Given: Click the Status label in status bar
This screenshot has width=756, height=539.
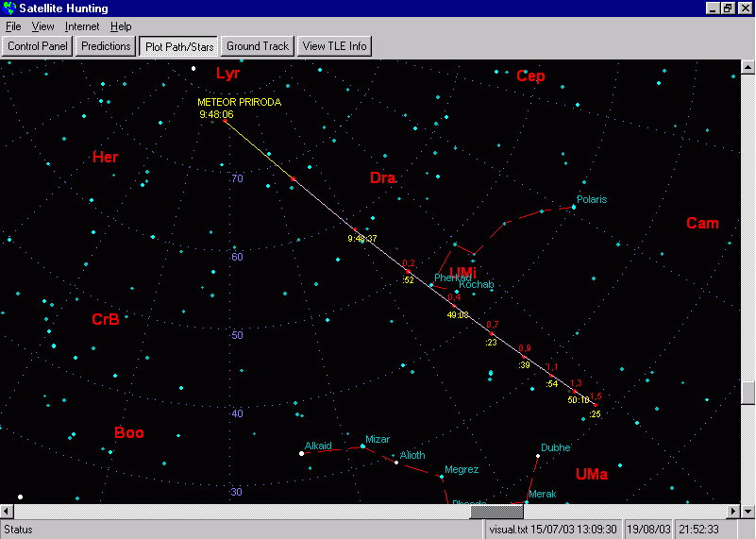Looking at the screenshot, I should [18, 530].
